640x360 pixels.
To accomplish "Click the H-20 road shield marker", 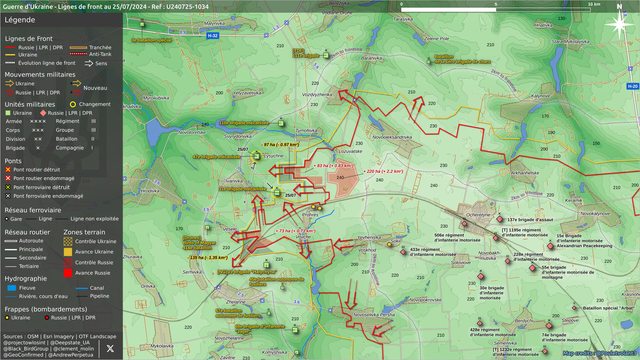I will coord(633,86).
